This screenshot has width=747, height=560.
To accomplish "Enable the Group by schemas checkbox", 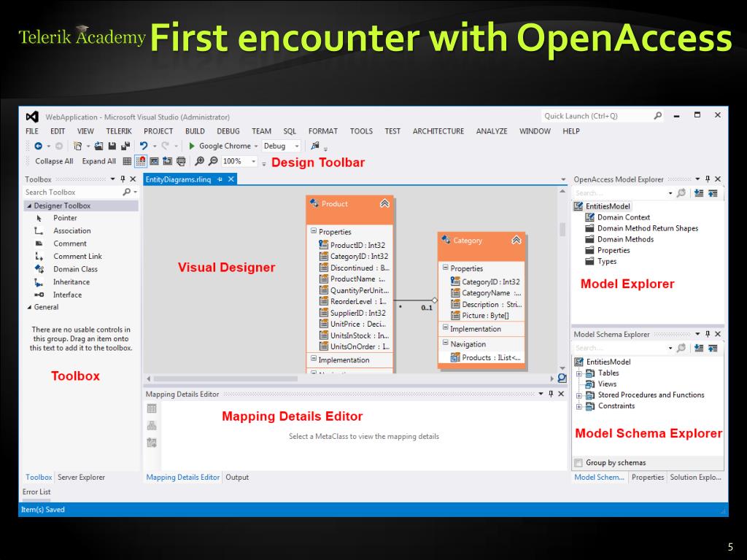I will [x=578, y=463].
